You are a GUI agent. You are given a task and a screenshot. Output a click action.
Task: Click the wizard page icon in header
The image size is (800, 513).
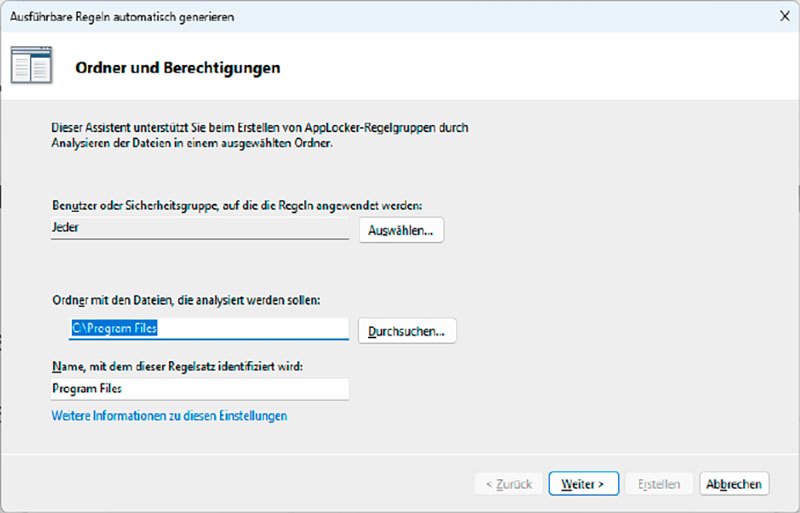pos(30,68)
